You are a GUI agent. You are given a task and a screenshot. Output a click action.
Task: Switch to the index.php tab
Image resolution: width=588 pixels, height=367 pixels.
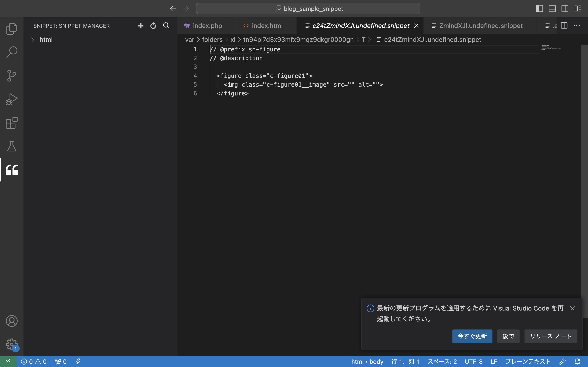pos(207,26)
